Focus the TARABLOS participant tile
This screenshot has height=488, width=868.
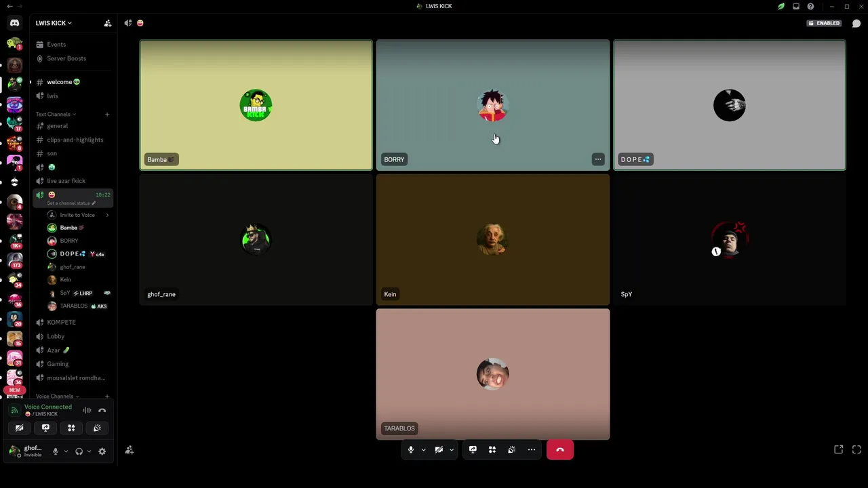pos(493,374)
